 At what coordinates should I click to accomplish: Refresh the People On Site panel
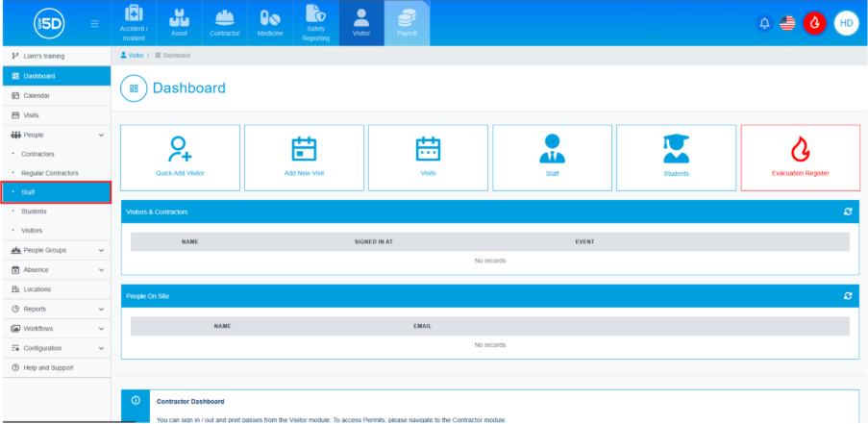coord(848,295)
